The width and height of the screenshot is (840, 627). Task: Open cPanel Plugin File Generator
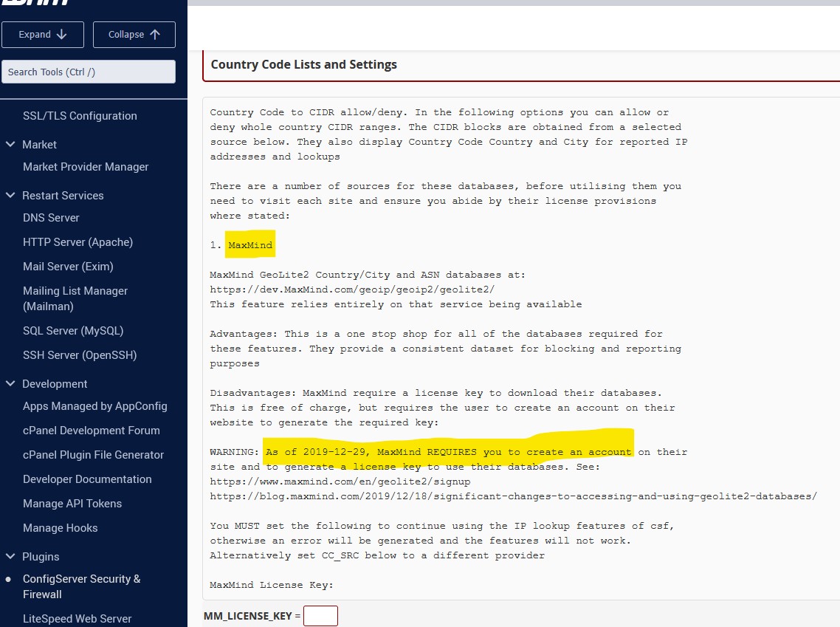pyautogui.click(x=93, y=454)
